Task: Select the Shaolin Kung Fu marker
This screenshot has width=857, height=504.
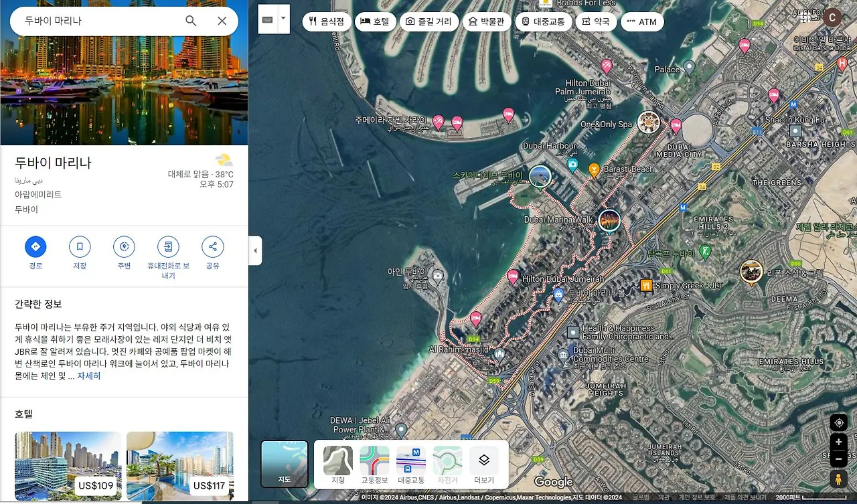Action: [795, 131]
